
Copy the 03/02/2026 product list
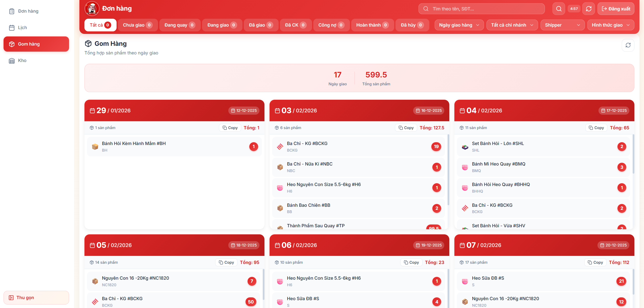[406, 128]
